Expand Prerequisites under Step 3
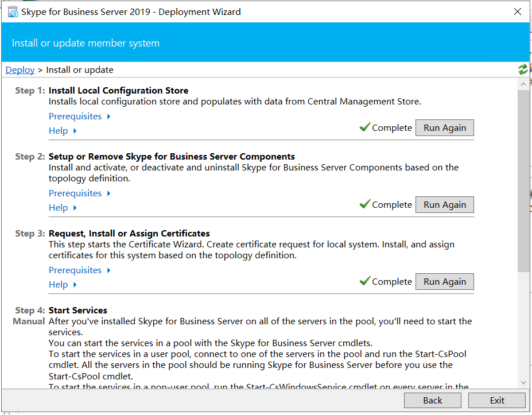This screenshot has width=532, height=415. coord(79,270)
